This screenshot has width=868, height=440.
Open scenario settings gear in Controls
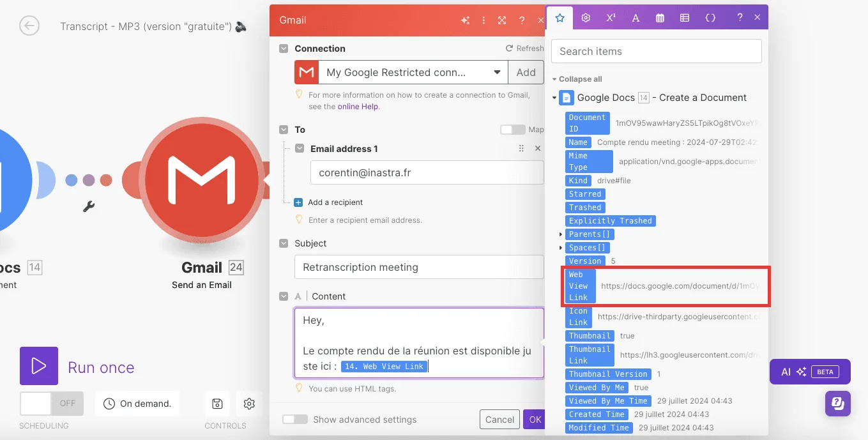[x=249, y=404]
